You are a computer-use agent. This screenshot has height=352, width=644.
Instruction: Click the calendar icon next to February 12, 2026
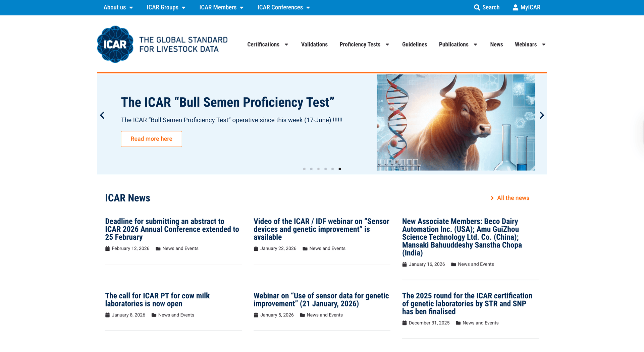click(x=107, y=248)
